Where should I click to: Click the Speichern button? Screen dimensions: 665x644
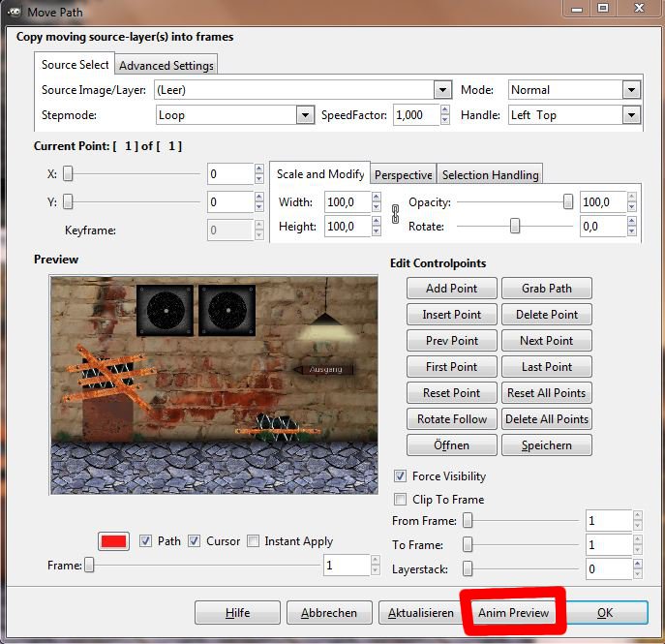click(x=547, y=445)
